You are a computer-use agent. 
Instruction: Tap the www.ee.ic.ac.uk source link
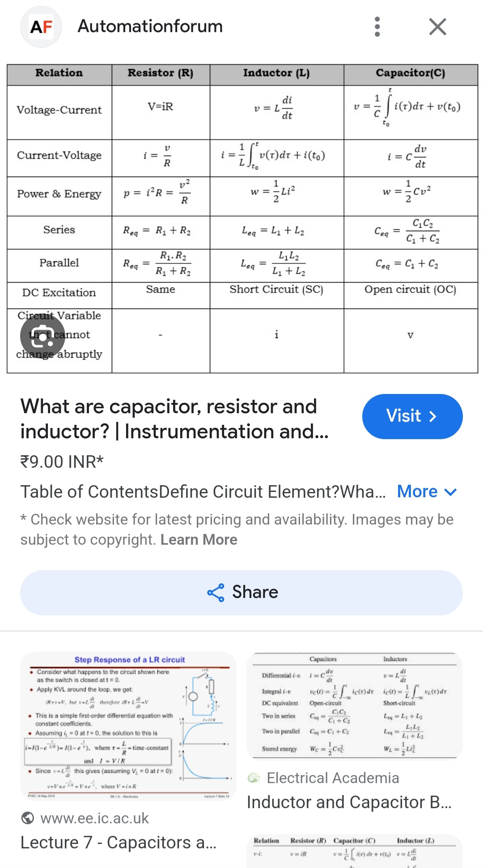click(94, 818)
